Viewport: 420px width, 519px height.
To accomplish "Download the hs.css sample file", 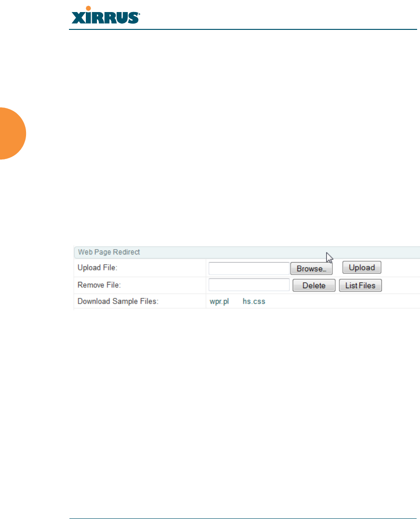I will (x=254, y=302).
